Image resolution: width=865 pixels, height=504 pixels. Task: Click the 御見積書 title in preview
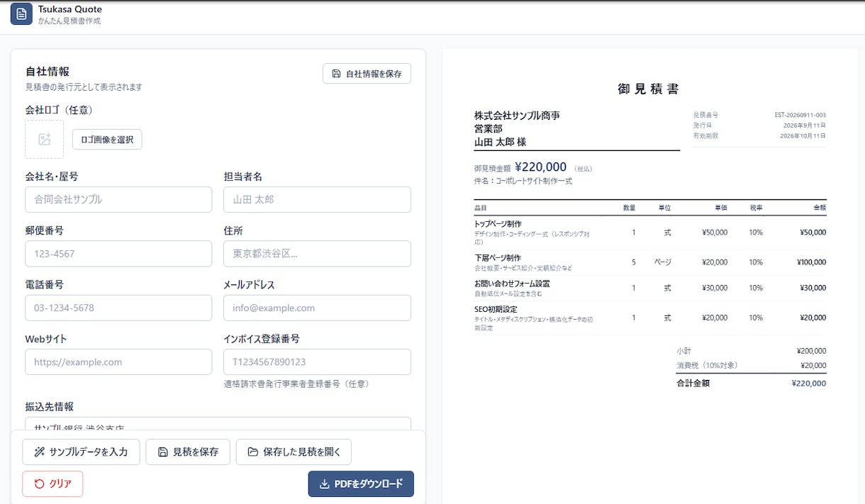[x=649, y=89]
